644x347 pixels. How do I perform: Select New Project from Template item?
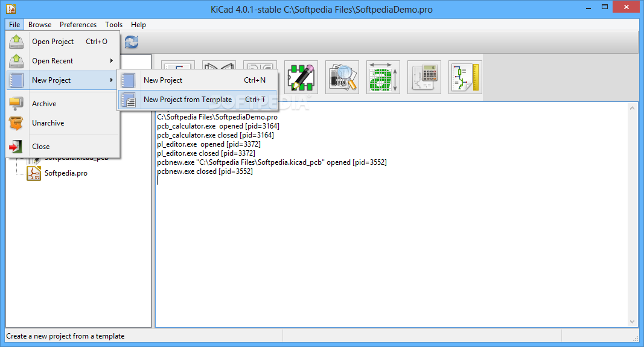[197, 100]
